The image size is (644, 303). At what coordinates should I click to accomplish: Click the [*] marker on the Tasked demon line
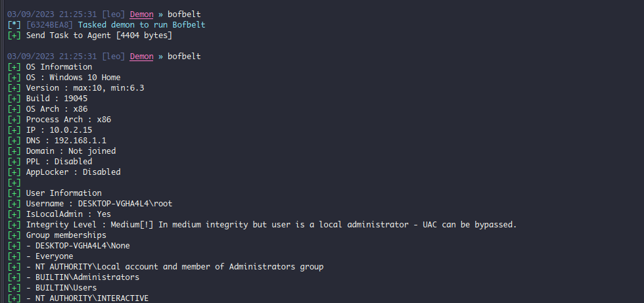[14, 25]
